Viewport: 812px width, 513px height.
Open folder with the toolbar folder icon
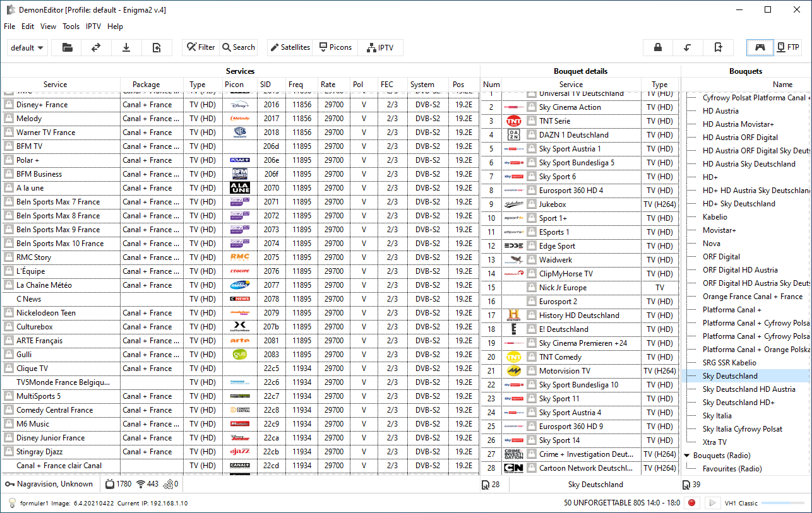[x=66, y=47]
